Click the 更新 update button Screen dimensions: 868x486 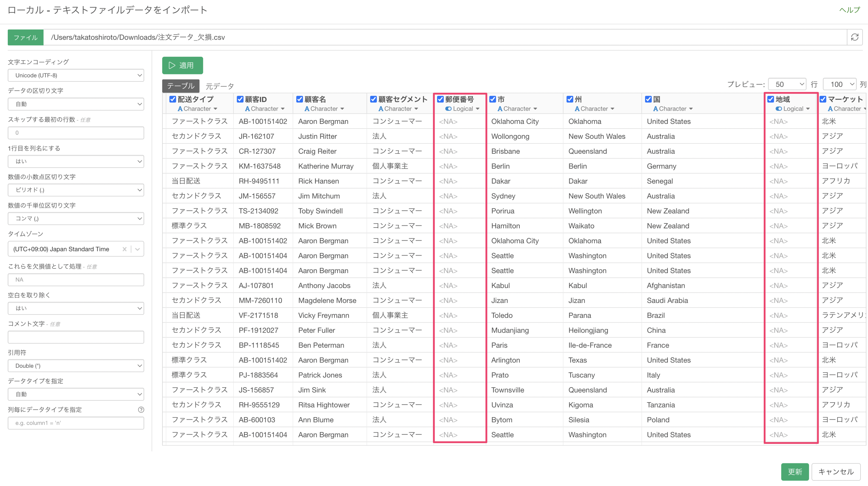click(x=795, y=472)
